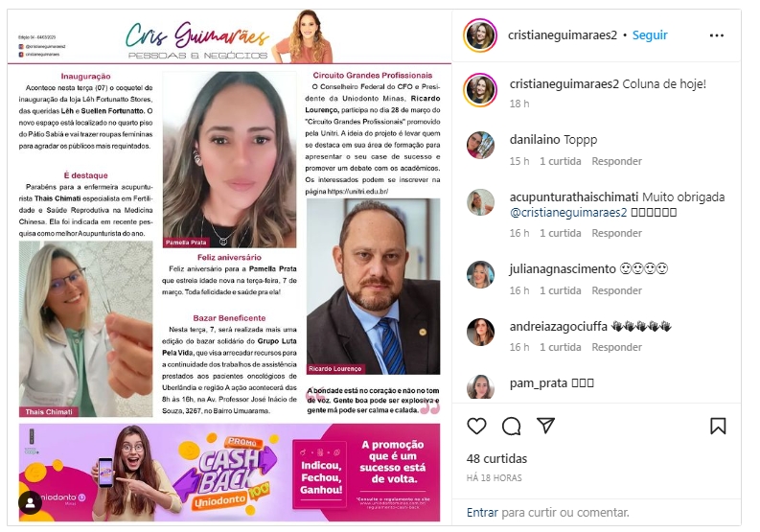The image size is (760, 532).
Task: Open andreiazagociuffa's profile avatar
Action: click(480, 332)
